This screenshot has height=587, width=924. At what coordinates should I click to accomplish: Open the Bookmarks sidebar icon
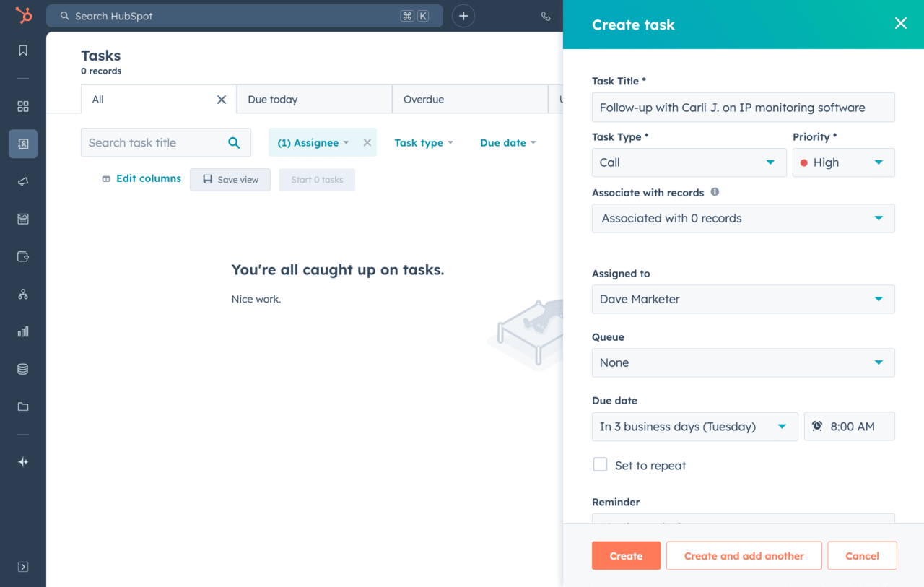coord(23,51)
